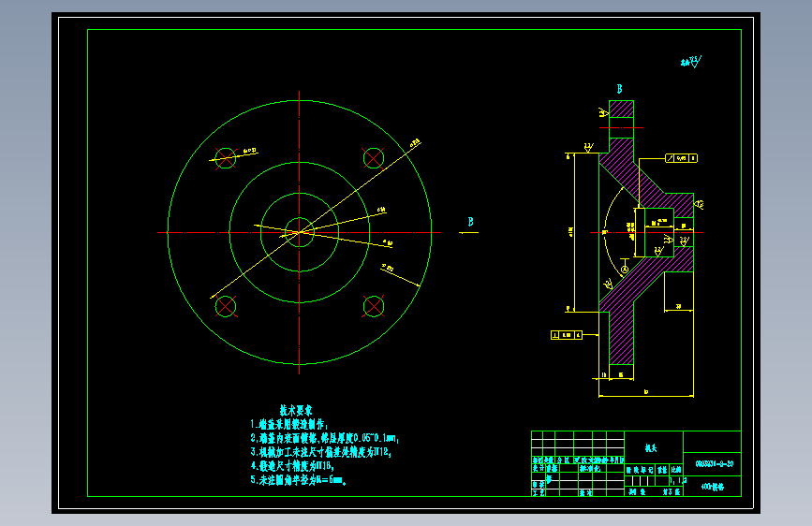Click the perpendicularity tolerance frame left of section
Image resolution: width=812 pixels, height=526 pixels.
coord(567,335)
